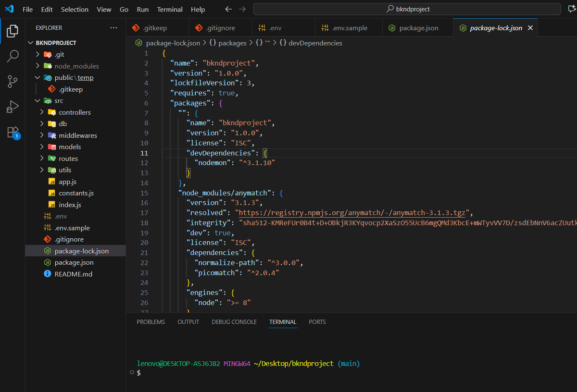The image size is (577, 392).
Task: Click the README.md info icon
Action: click(x=47, y=274)
